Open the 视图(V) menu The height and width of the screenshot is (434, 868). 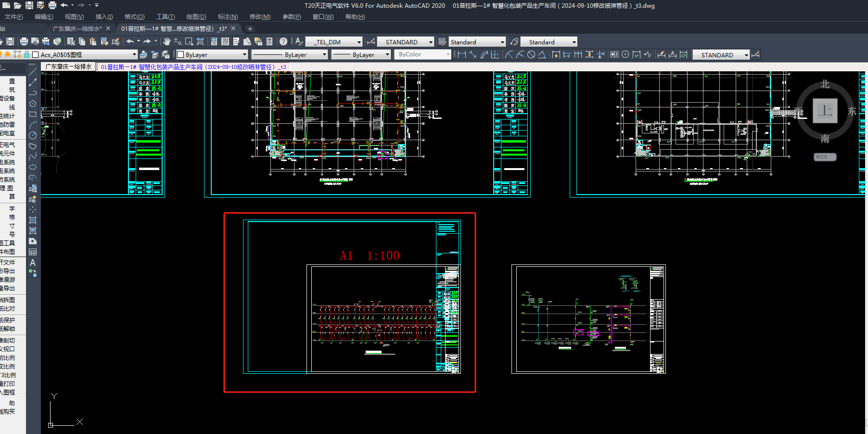click(x=74, y=17)
